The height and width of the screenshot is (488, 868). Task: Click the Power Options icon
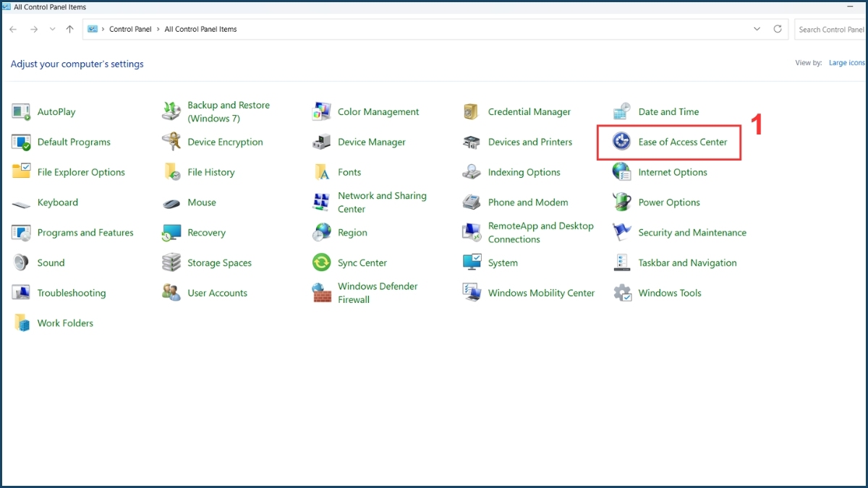tap(621, 202)
